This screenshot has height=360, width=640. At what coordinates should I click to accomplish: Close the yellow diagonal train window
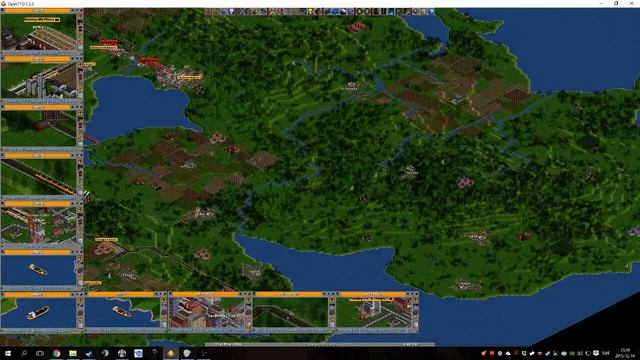(2, 155)
